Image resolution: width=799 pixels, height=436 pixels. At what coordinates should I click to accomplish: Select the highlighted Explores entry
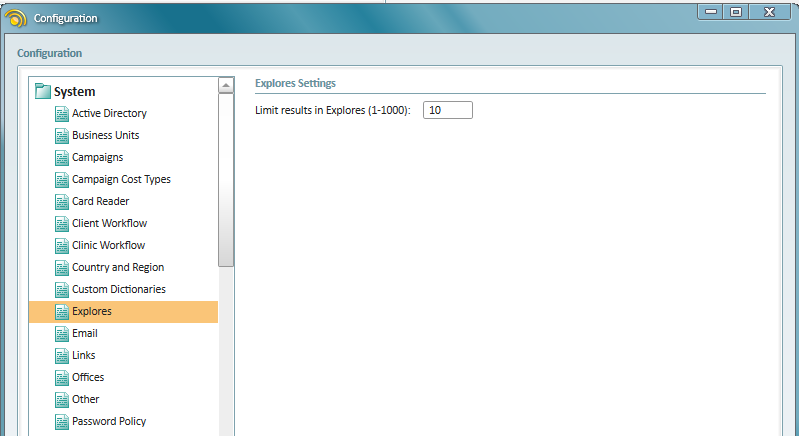[x=123, y=311]
